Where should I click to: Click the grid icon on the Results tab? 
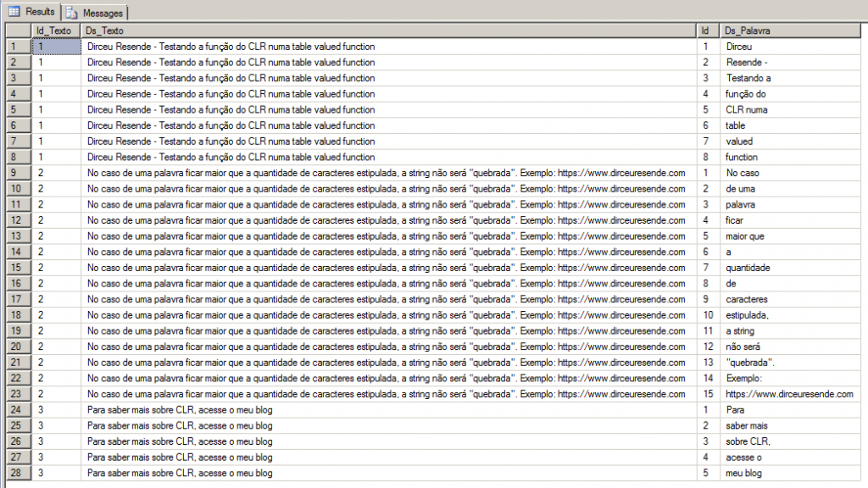[12, 12]
